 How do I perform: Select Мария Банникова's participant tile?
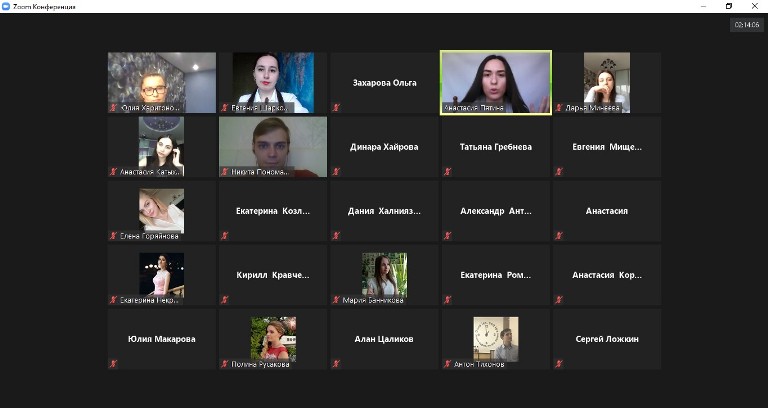[x=384, y=275]
